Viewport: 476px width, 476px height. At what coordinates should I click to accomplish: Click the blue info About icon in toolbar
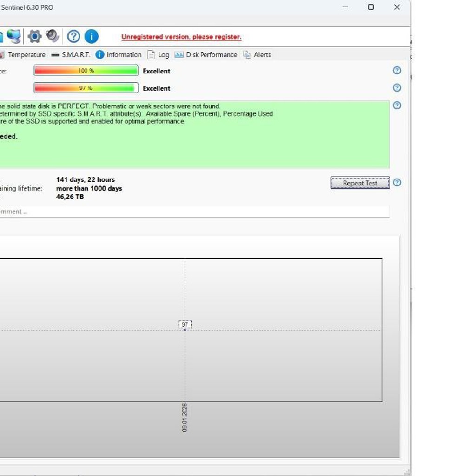tap(92, 36)
